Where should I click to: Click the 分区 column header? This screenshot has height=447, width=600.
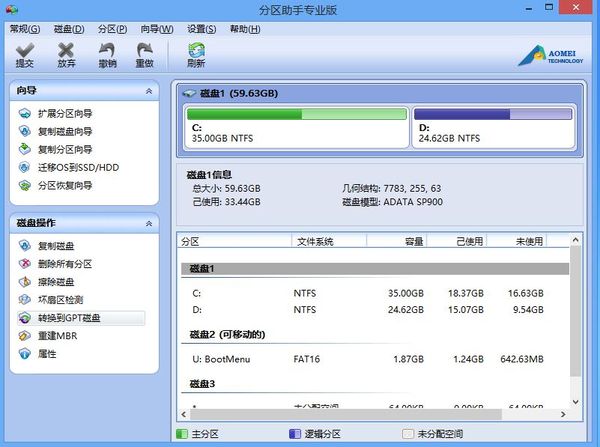[234, 241]
